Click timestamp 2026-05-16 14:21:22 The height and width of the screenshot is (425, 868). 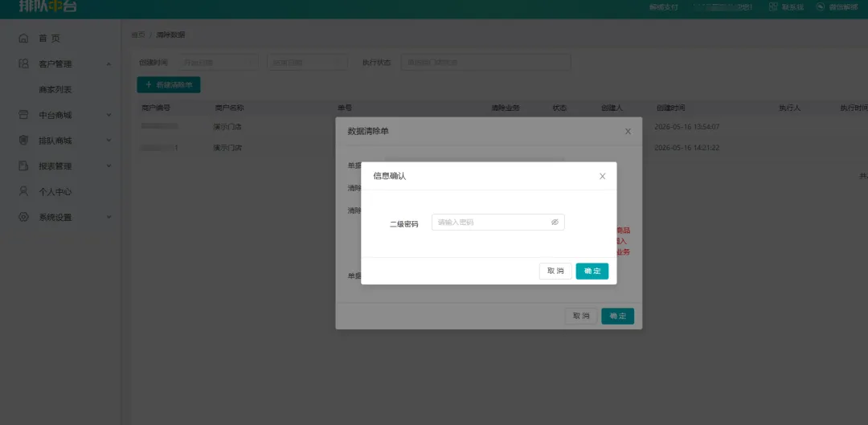tap(687, 148)
